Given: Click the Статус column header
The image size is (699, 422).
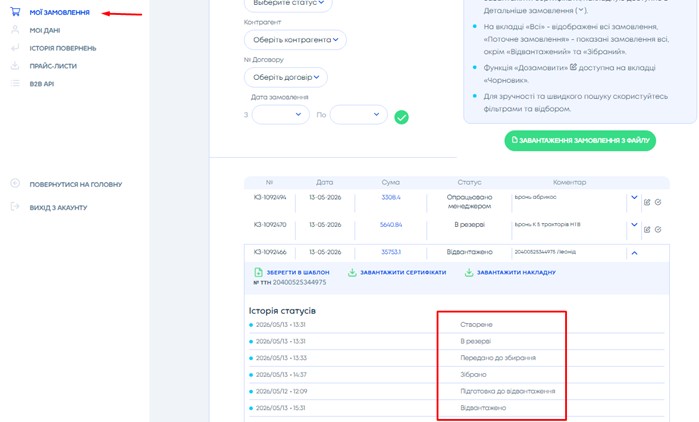Looking at the screenshot, I should pos(469,182).
